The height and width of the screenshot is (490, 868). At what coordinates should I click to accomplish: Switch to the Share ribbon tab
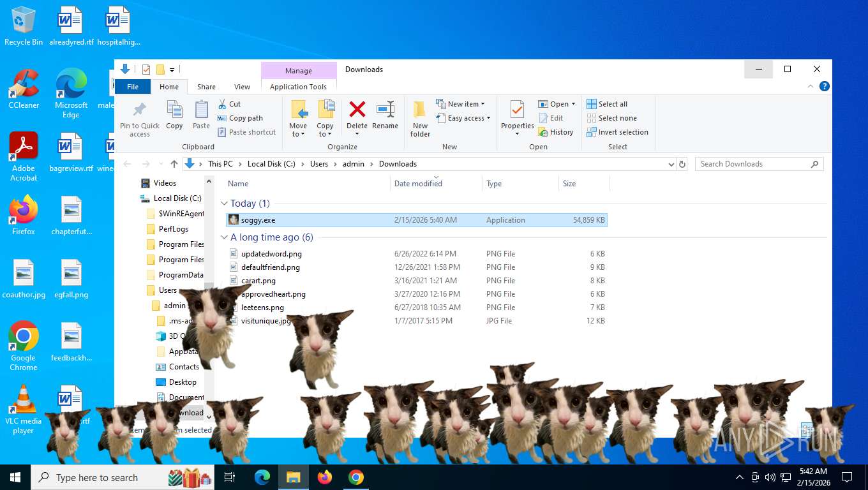[x=206, y=87]
